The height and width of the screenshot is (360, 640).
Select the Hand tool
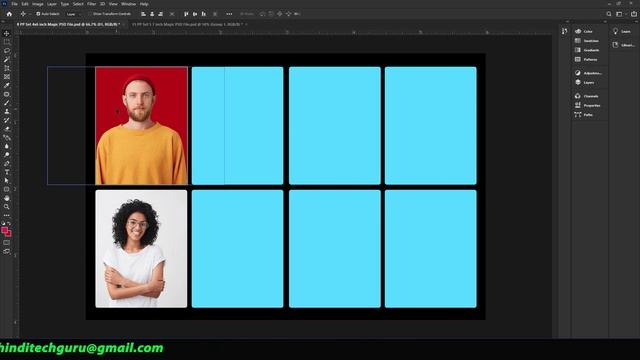7,198
